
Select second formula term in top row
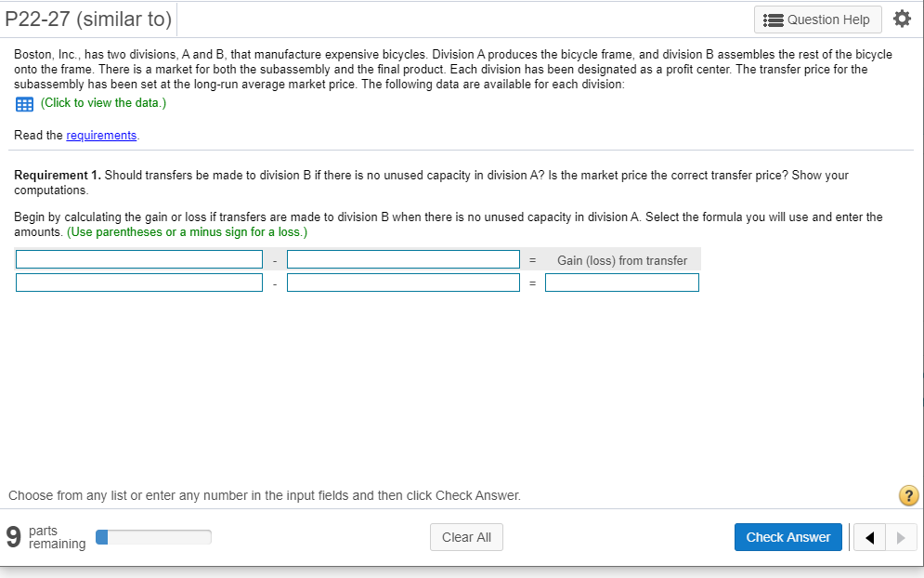click(x=403, y=259)
